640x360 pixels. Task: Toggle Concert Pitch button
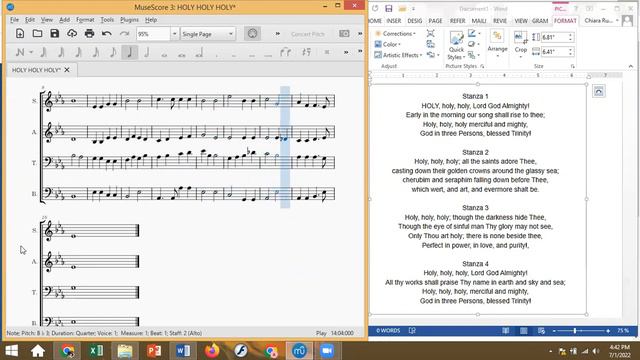(308, 34)
